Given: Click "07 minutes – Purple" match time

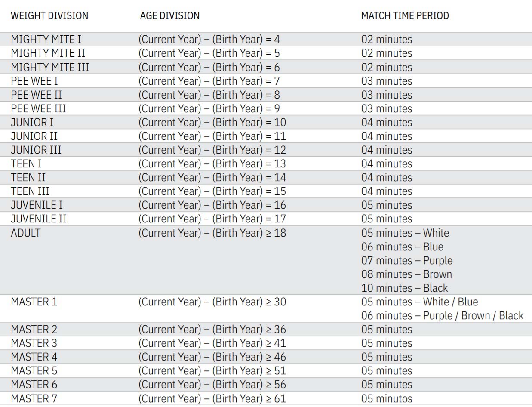Looking at the screenshot, I should pos(407,260).
